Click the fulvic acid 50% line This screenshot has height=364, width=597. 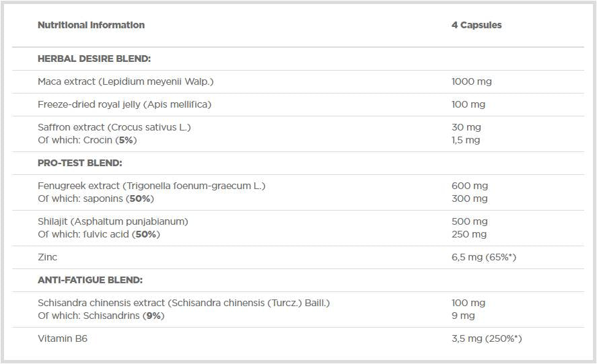click(99, 234)
